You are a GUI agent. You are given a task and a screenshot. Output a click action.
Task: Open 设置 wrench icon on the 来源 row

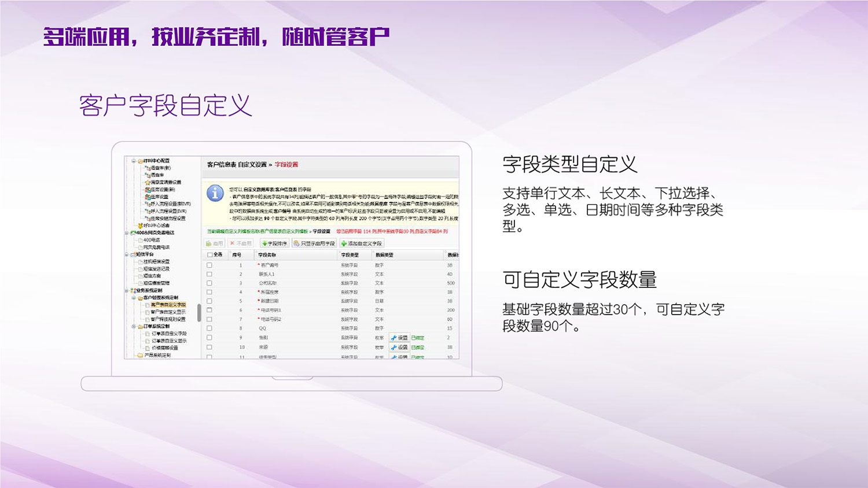[x=393, y=346]
